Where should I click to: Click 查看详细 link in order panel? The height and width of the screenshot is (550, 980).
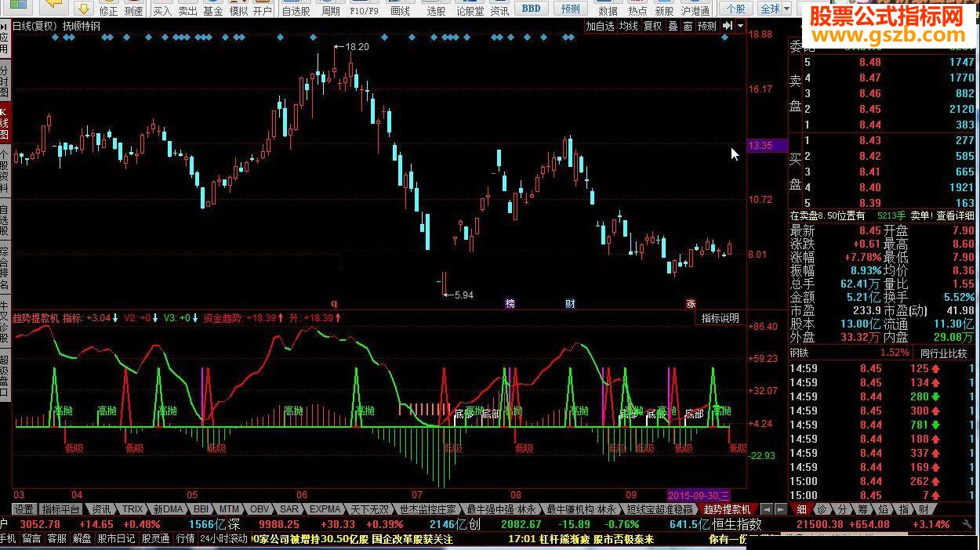tap(956, 215)
